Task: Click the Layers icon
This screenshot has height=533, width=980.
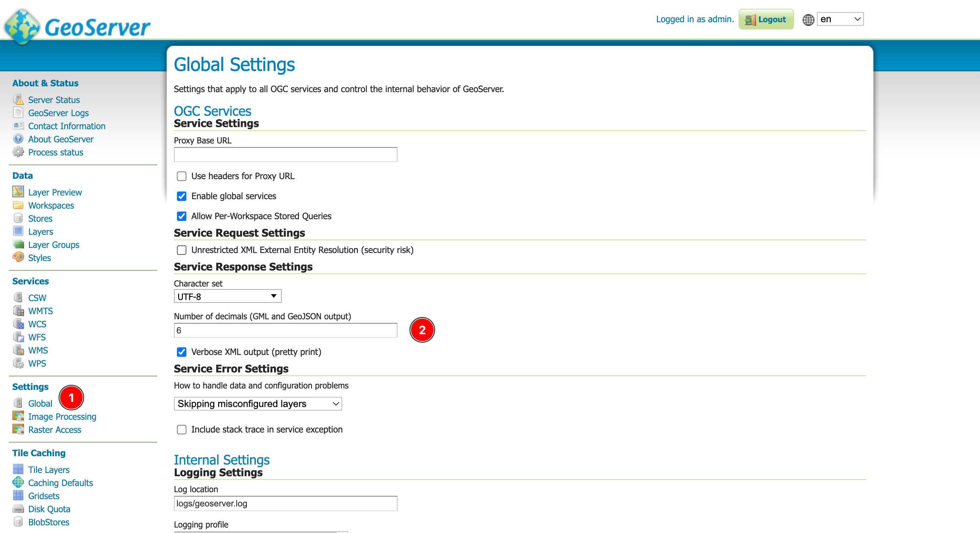Action: 18,231
